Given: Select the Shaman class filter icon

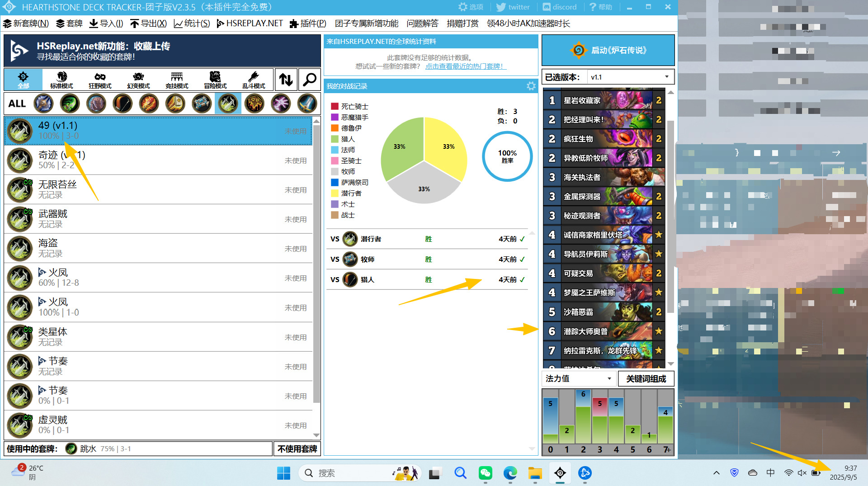Looking at the screenshot, I should point(254,104).
